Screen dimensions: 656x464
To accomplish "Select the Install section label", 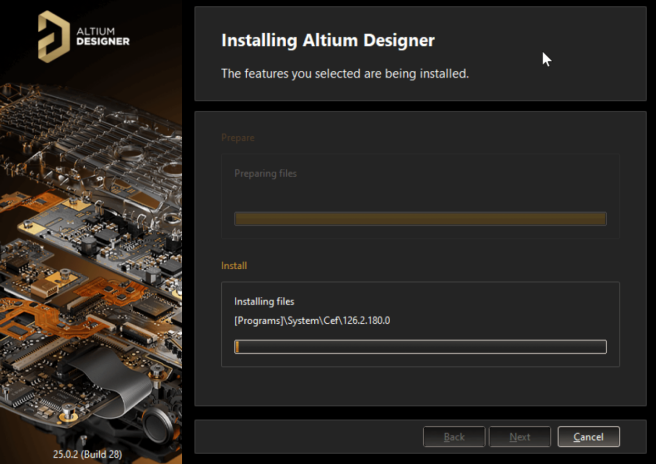I will coord(234,266).
